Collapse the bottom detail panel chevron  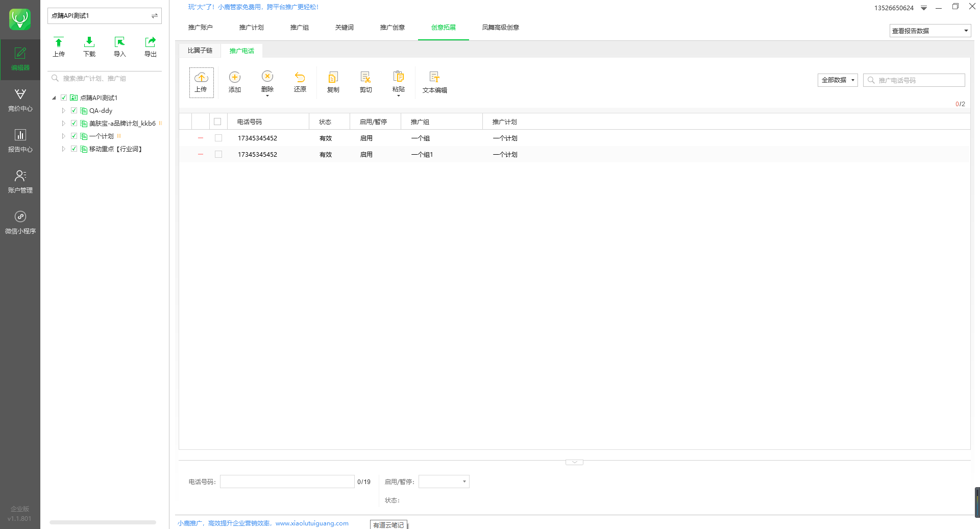tap(574, 462)
